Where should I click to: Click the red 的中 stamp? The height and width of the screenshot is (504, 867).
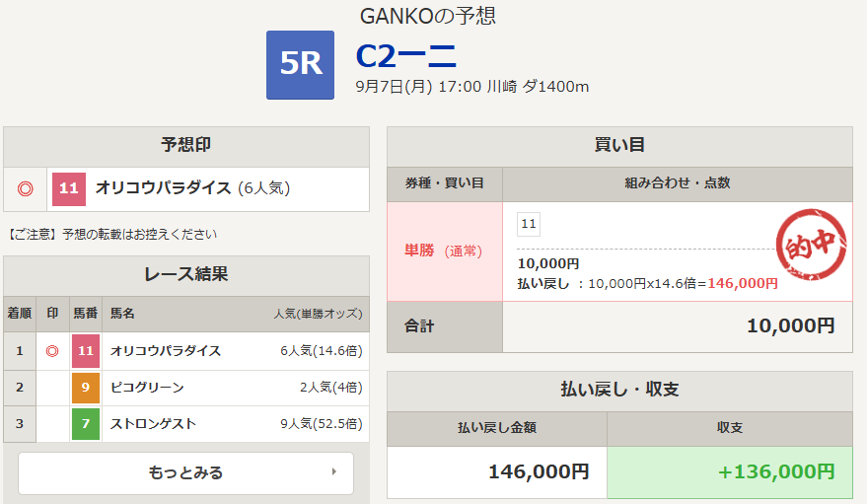tap(811, 245)
